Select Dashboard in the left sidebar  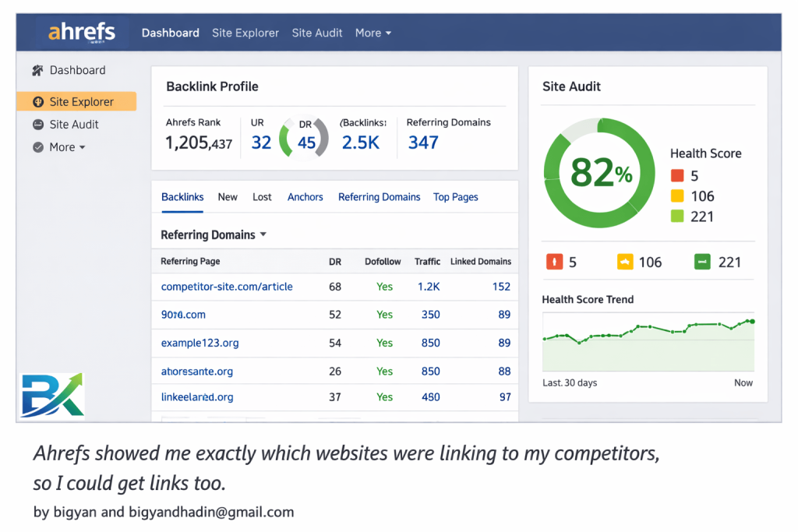77,70
